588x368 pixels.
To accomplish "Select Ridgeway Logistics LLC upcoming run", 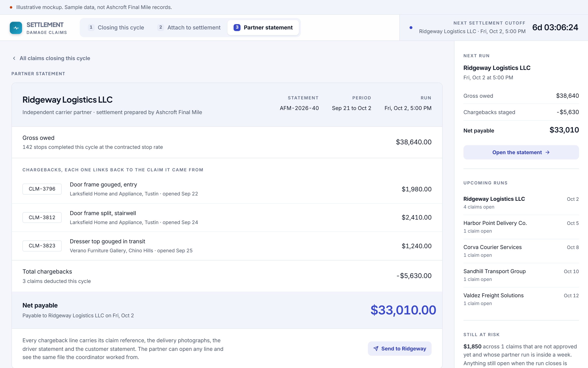I will [x=521, y=203].
